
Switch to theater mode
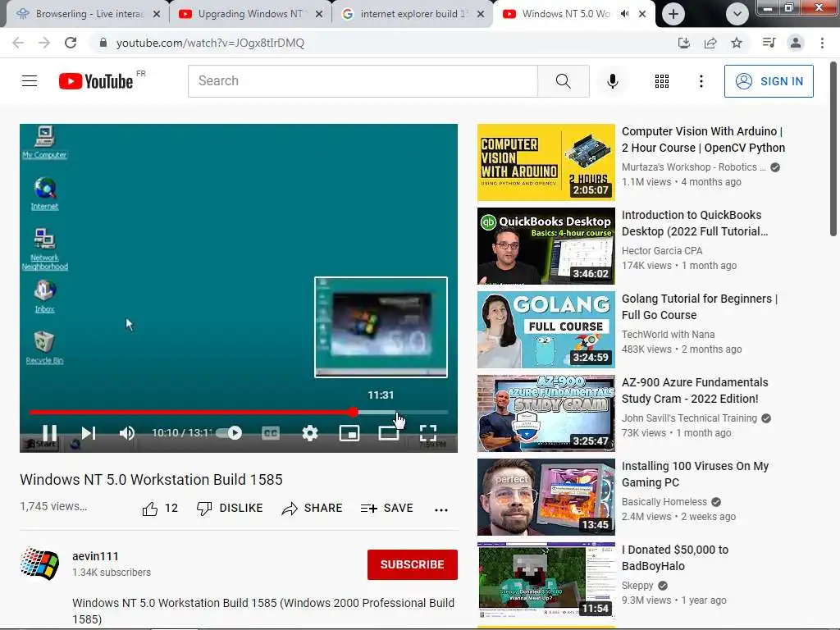(388, 433)
